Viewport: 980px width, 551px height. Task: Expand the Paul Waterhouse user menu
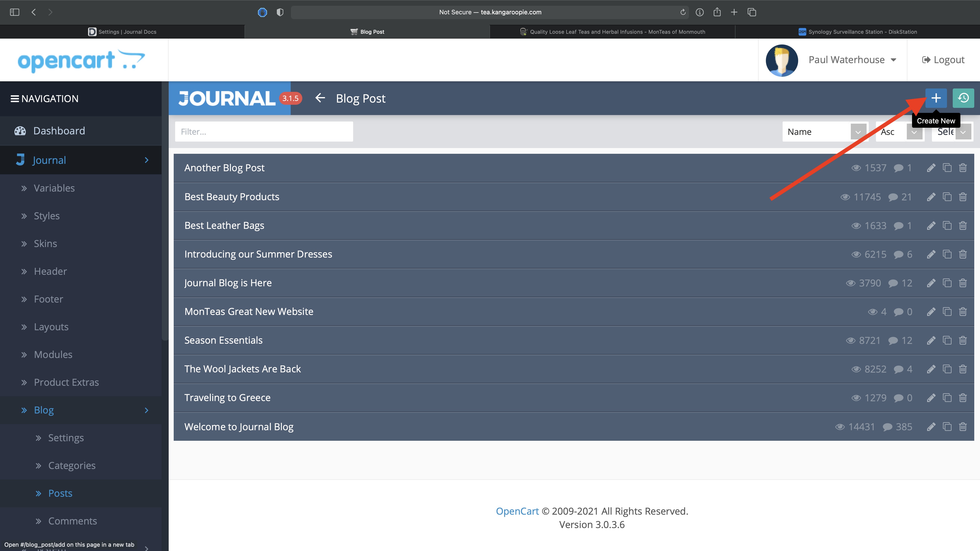tap(852, 60)
